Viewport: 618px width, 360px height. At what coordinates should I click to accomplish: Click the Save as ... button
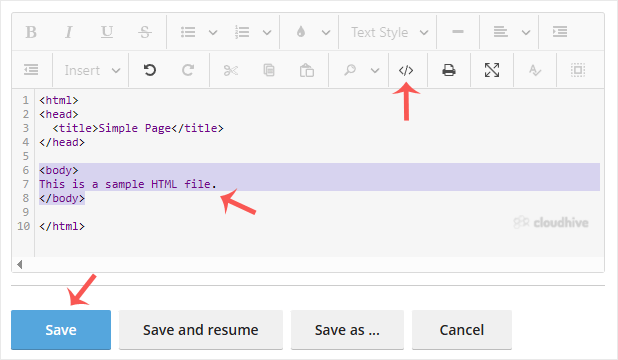(347, 330)
